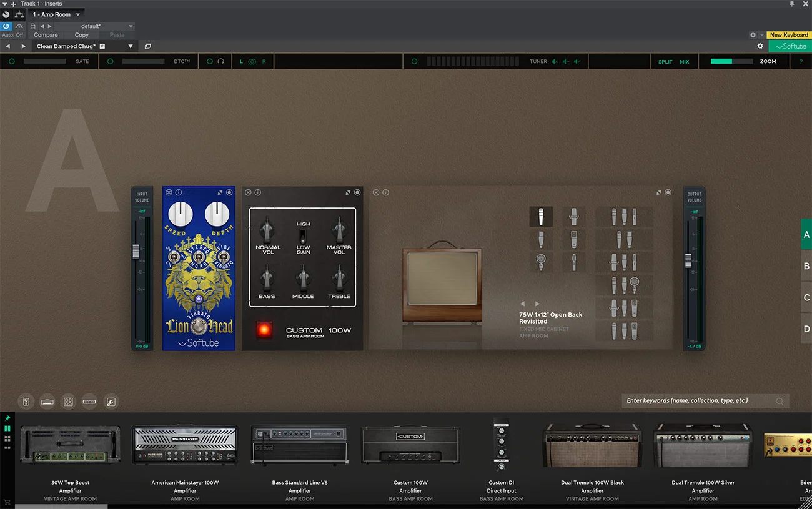
Task: Switch browser to large two-column view icon
Action: 7,428
